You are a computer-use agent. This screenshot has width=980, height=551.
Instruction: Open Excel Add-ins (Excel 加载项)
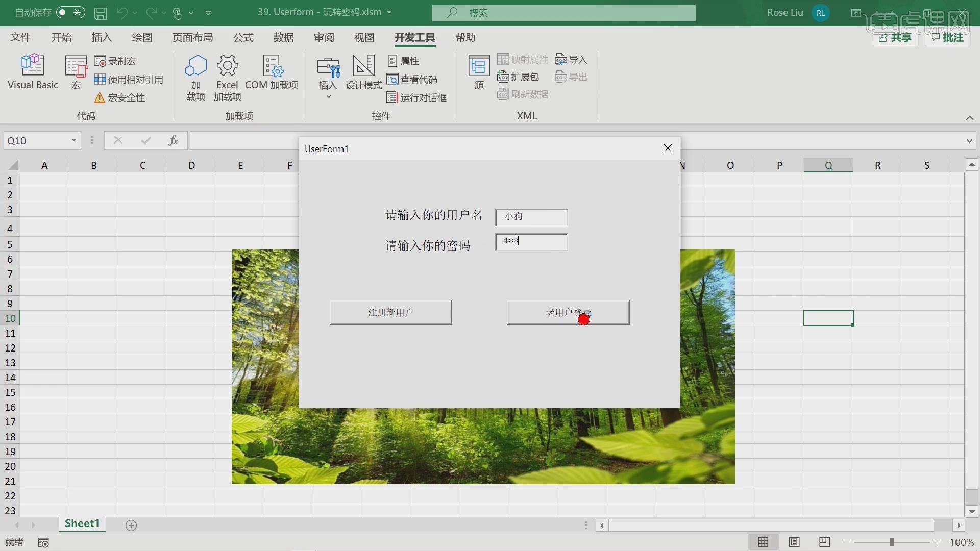[x=227, y=78]
